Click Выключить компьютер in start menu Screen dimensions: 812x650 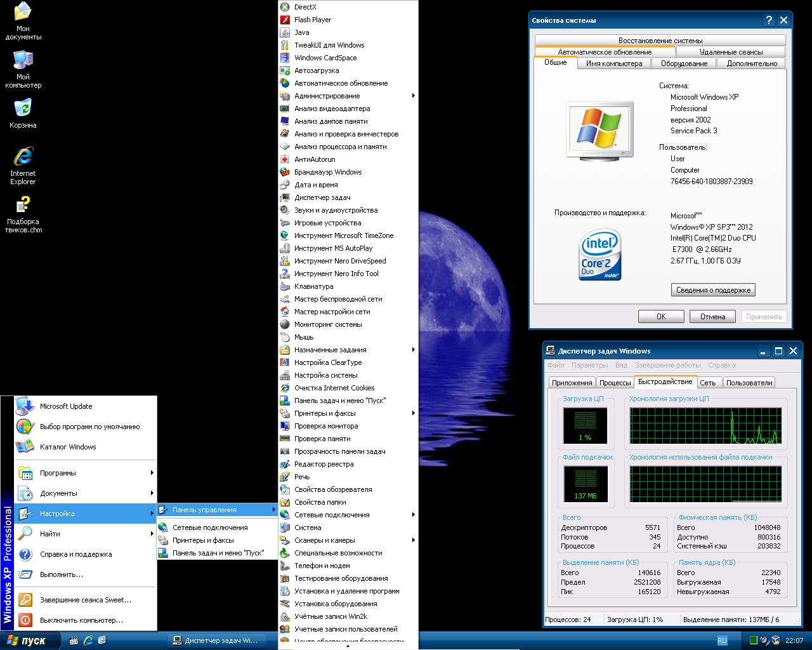[x=86, y=620]
